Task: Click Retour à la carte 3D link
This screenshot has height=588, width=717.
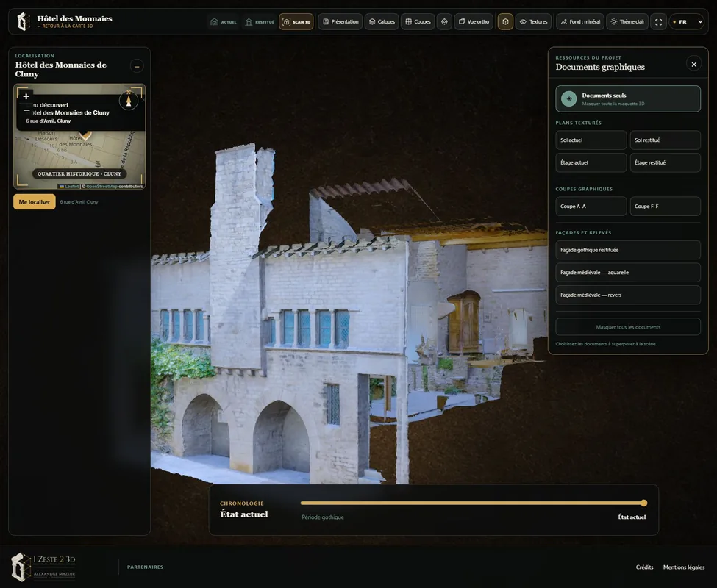Action: point(65,26)
